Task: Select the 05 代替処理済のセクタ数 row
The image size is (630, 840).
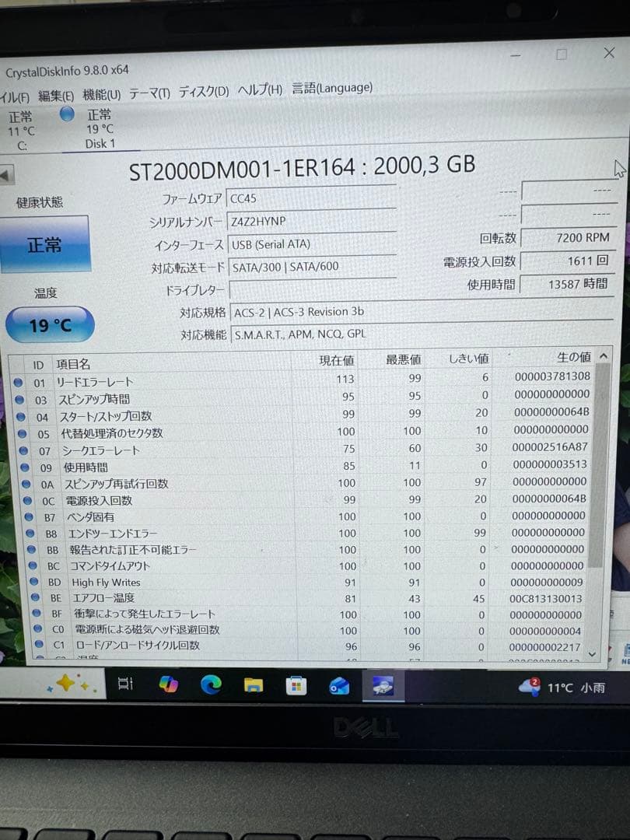Action: (306, 432)
